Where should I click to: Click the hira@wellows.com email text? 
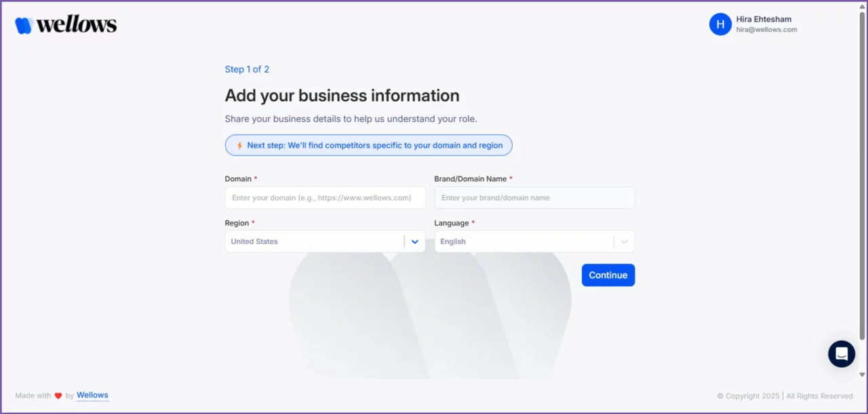click(766, 30)
